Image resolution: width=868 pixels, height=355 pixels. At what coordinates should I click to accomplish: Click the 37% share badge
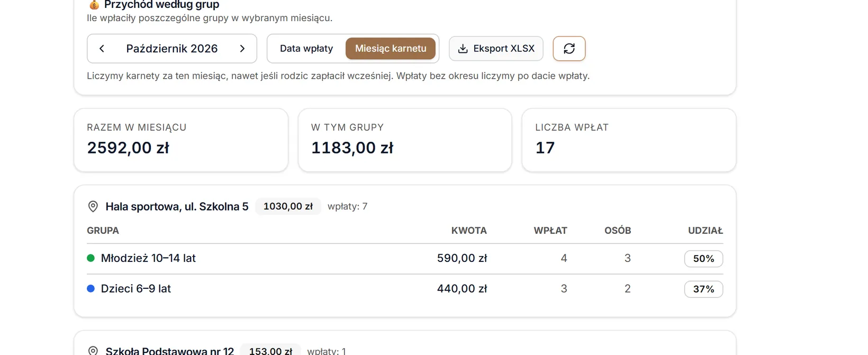(x=703, y=289)
